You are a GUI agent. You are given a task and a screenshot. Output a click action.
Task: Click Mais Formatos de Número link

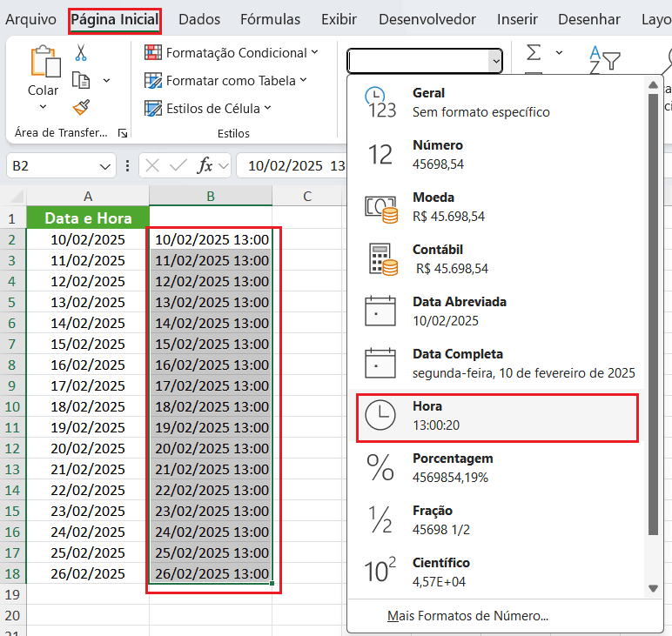pos(467,616)
